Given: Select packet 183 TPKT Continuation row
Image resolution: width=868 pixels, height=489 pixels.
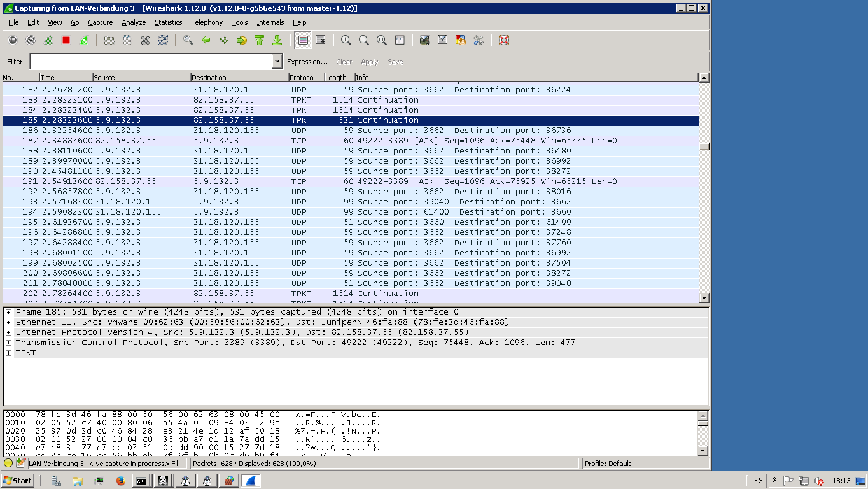Looking at the screenshot, I should 351,100.
